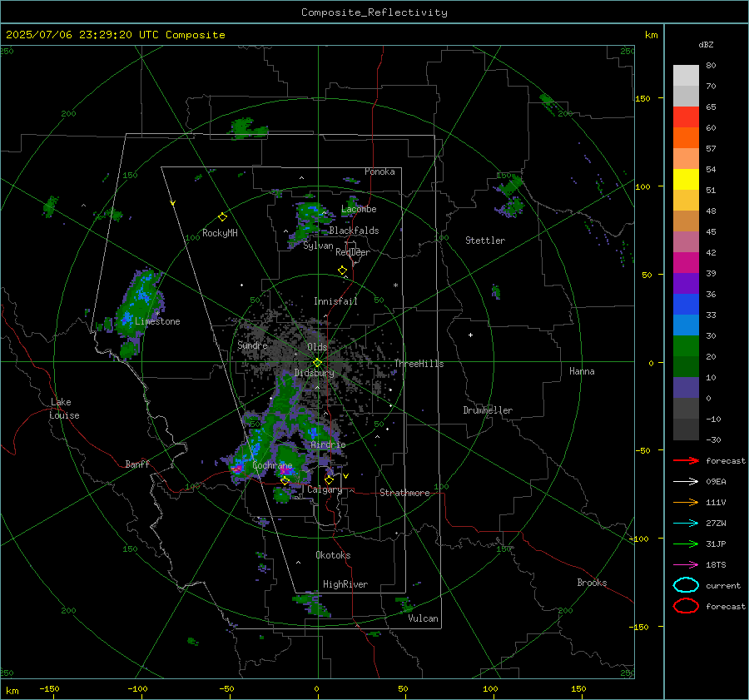The height and width of the screenshot is (700, 749).
Task: Click the yellow diamond at radar center by Didsbury
Action: (x=317, y=363)
